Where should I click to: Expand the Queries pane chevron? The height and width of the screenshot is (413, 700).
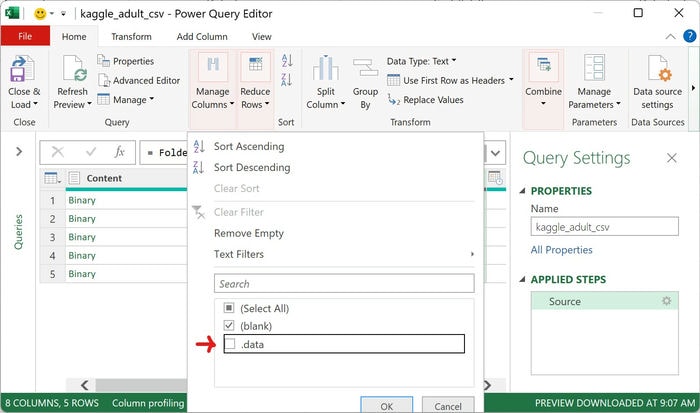tap(19, 152)
